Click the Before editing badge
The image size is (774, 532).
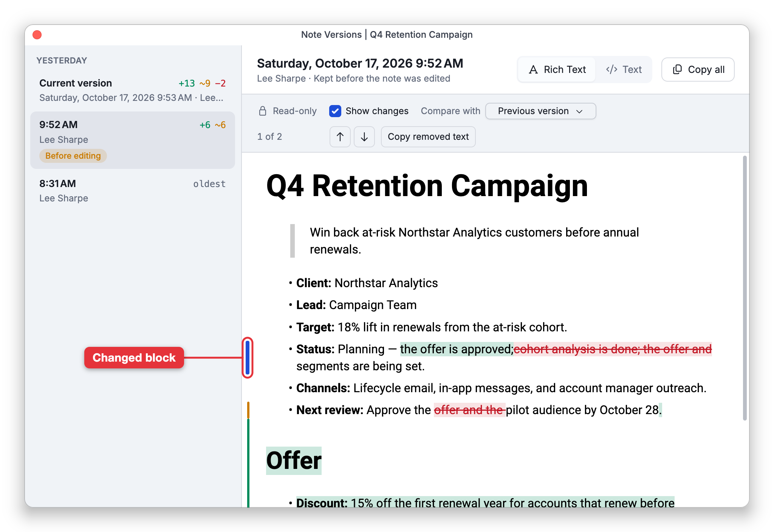tap(73, 156)
